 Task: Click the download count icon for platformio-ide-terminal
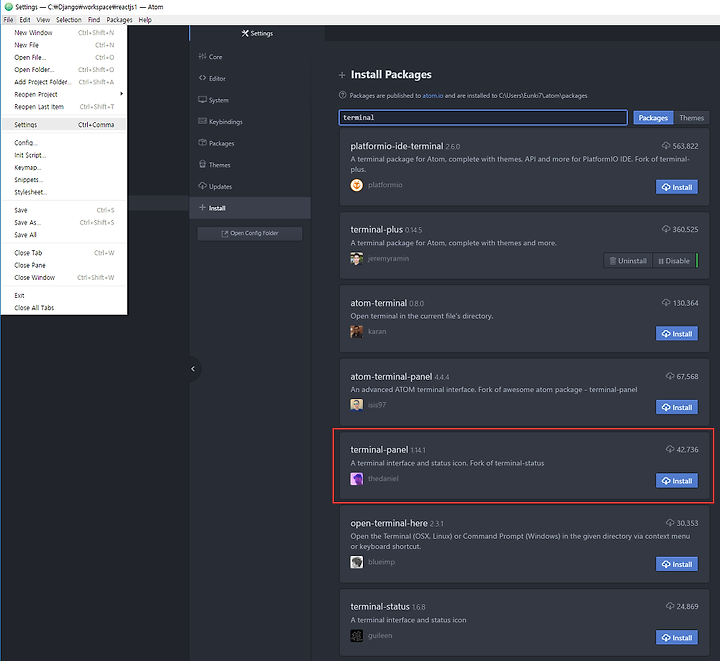pos(666,146)
